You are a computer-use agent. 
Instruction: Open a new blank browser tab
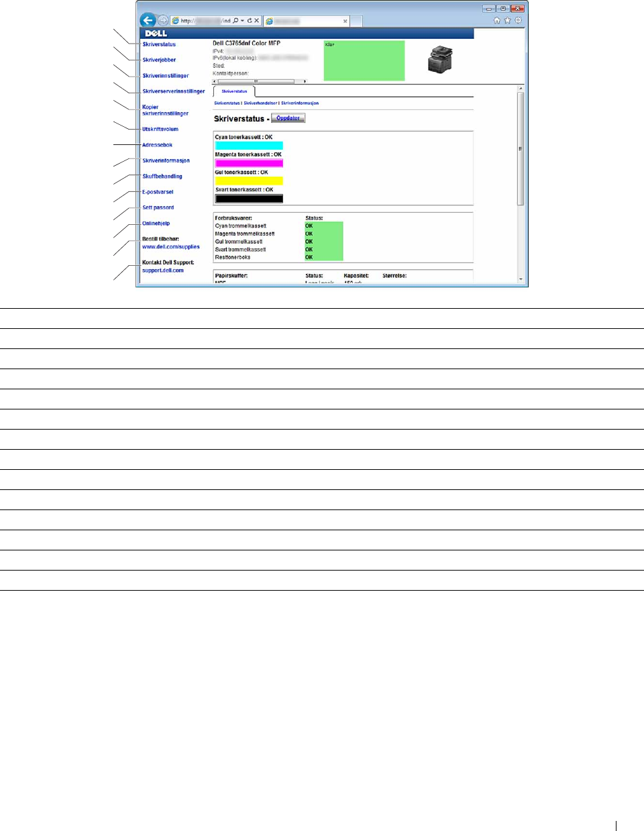coord(357,21)
